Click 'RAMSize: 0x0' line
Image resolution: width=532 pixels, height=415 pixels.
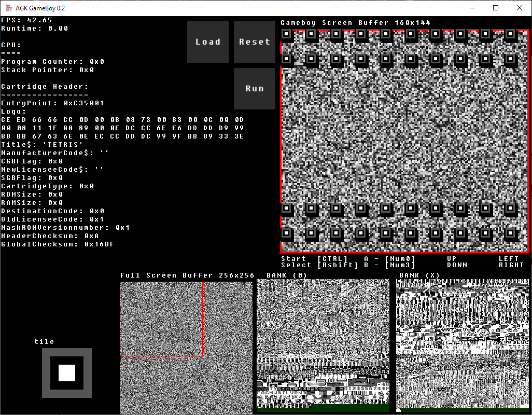coord(32,203)
